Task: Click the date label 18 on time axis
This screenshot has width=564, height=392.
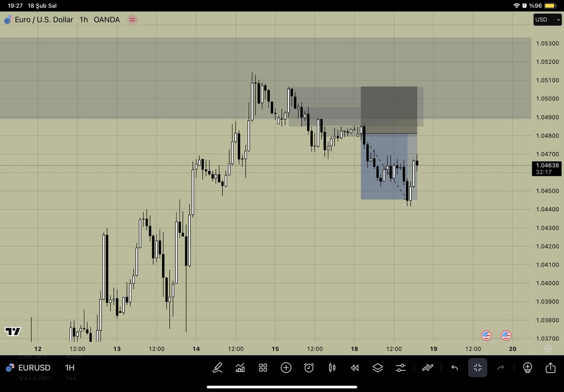Action: click(x=354, y=349)
